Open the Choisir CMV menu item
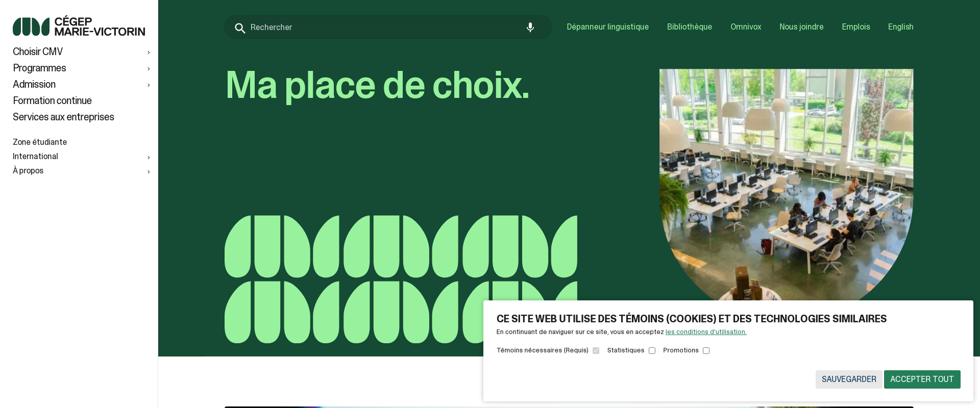This screenshot has width=980, height=408. tap(38, 52)
